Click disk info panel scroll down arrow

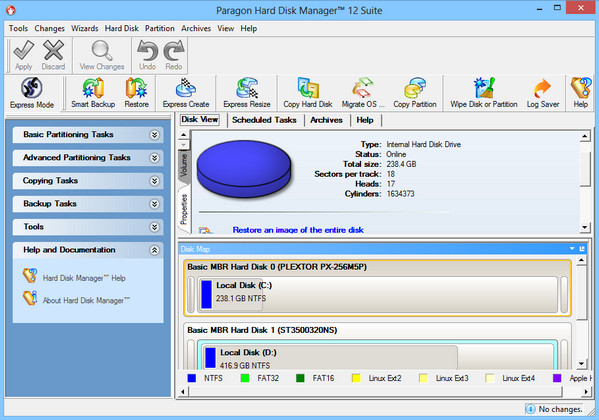click(584, 227)
